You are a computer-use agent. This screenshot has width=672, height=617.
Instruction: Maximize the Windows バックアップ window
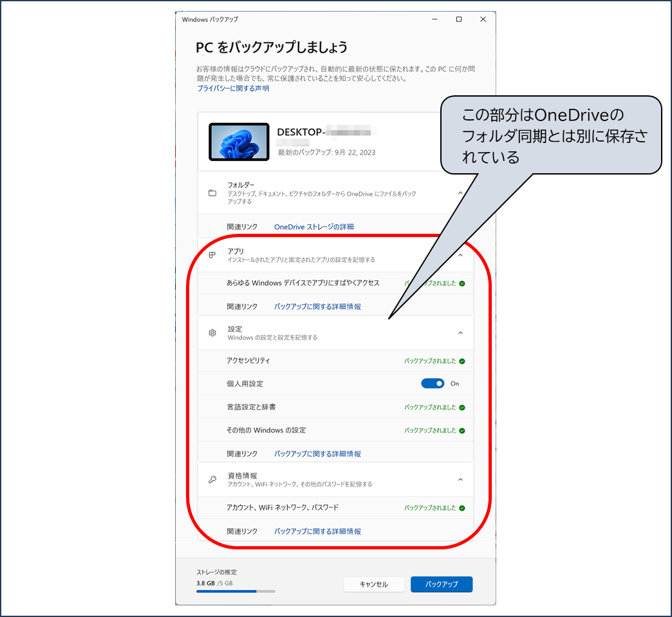point(458,19)
